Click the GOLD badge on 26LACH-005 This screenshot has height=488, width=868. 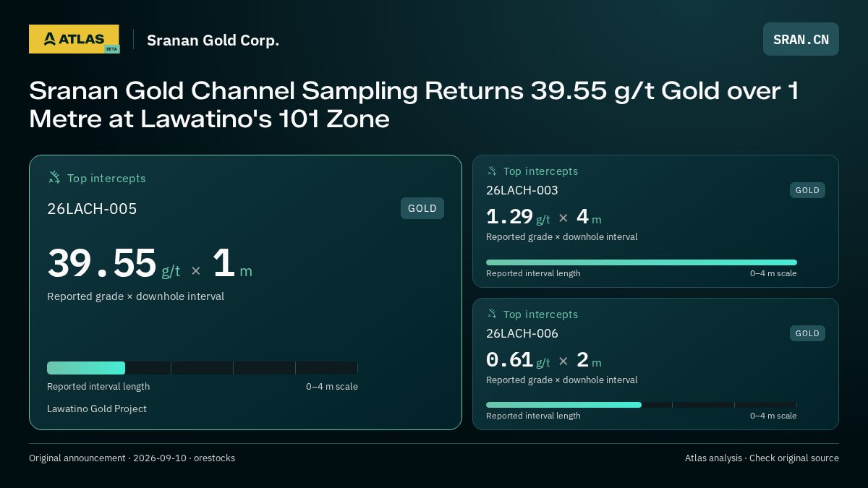coord(422,208)
